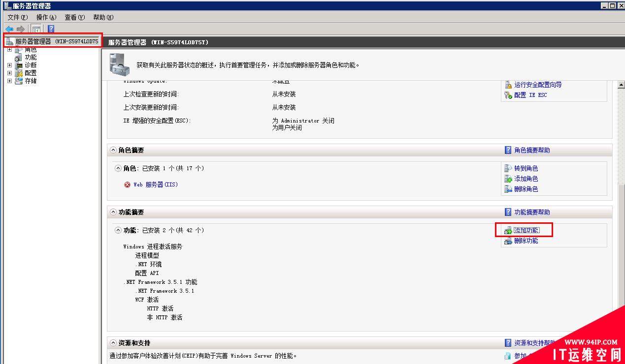Click 配置 API feature text
625x364 pixels.
coord(147,273)
